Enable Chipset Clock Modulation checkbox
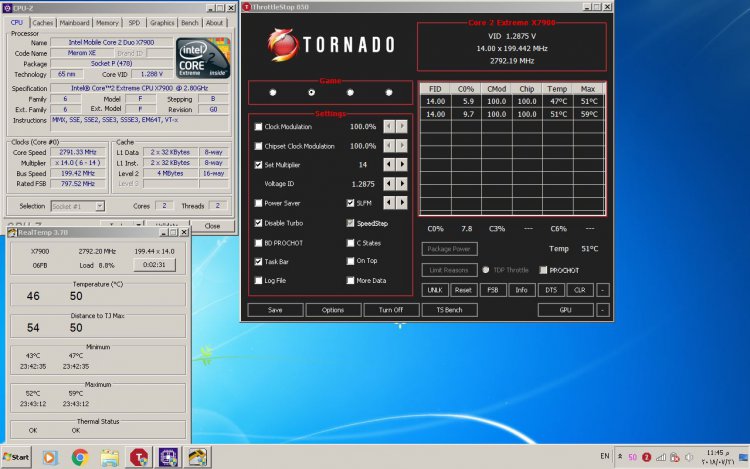Image resolution: width=750 pixels, height=469 pixels. tap(258, 146)
